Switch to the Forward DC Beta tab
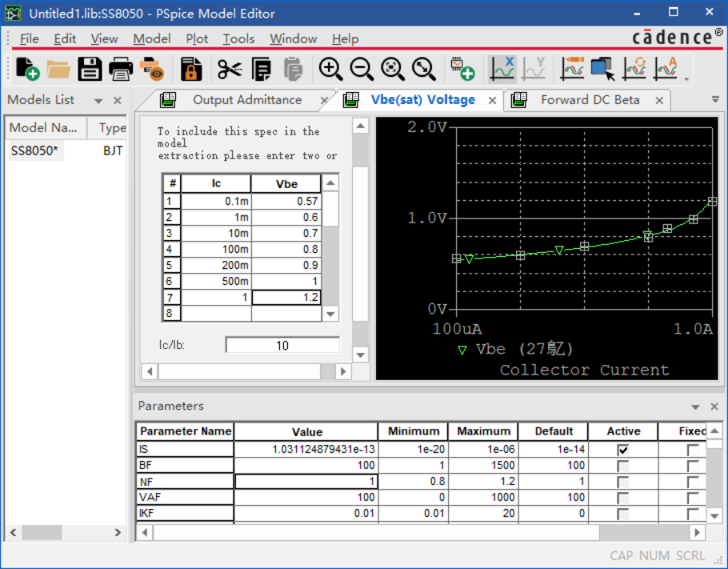The width and height of the screenshot is (728, 569). point(590,100)
